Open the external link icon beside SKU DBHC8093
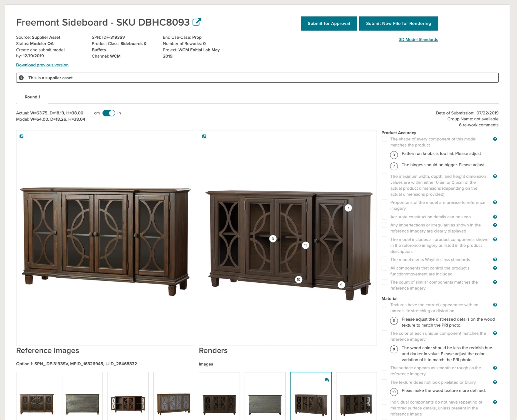517x420 pixels. pos(197,22)
